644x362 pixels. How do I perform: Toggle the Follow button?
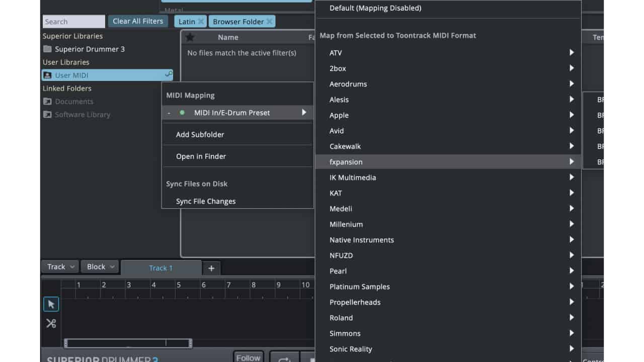pyautogui.click(x=249, y=357)
